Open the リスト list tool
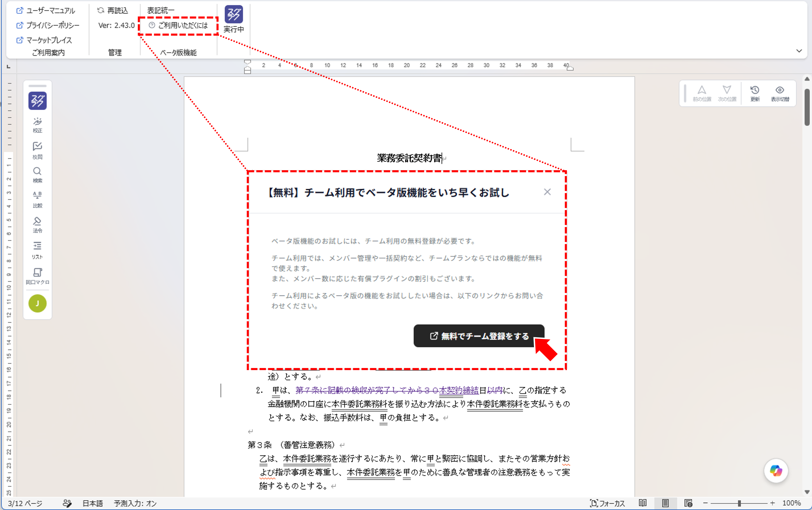This screenshot has height=510, width=812. coord(37,250)
